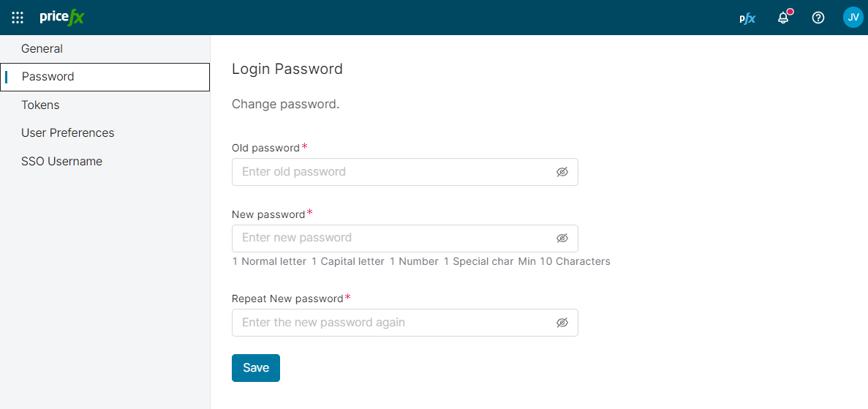
Task: Click the Min 10 Characters requirement hint
Action: point(564,261)
